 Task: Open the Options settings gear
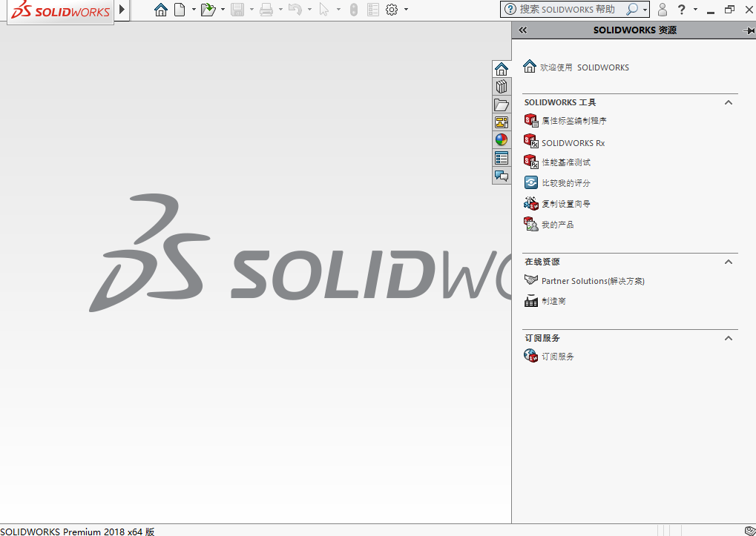(x=392, y=10)
